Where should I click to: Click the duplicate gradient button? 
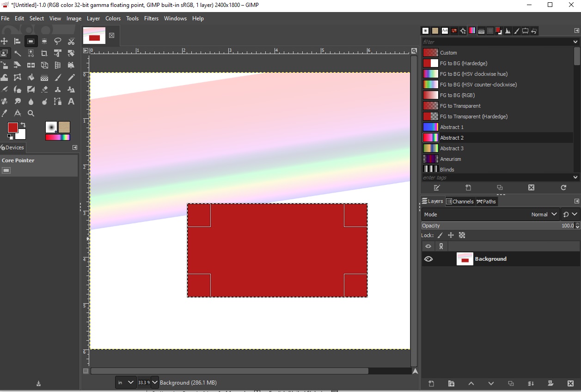[500, 188]
